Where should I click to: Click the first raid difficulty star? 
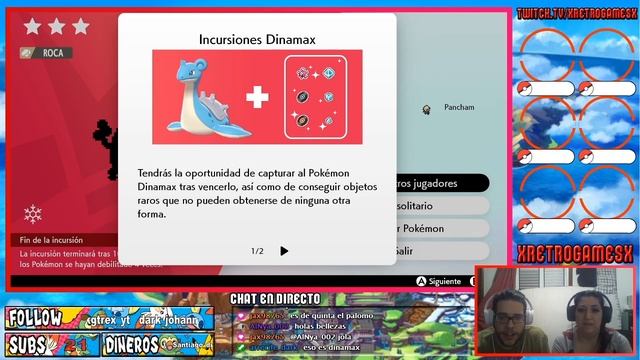tap(32, 27)
